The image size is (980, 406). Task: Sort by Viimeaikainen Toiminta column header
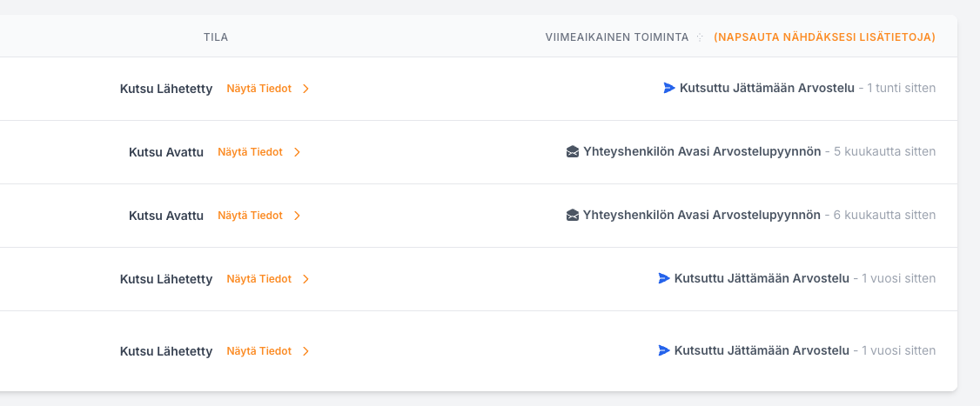point(617,37)
